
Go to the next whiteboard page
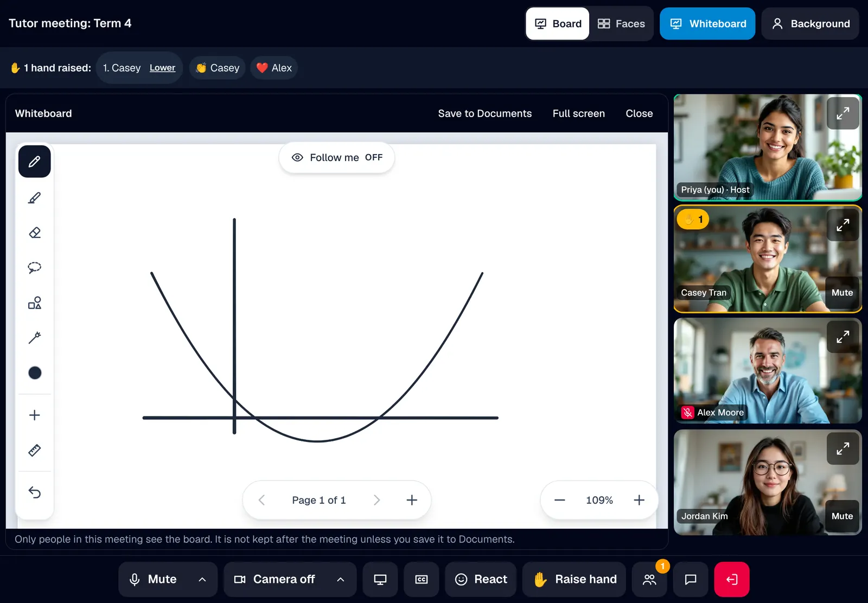(x=376, y=500)
